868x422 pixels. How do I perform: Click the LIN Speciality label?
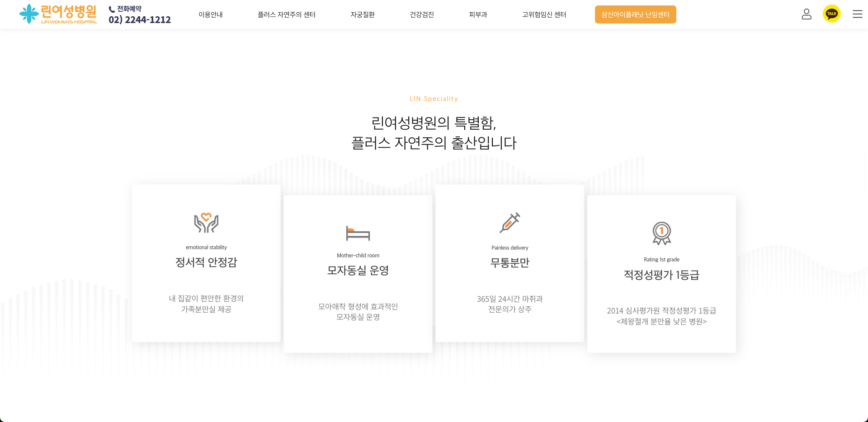point(434,99)
